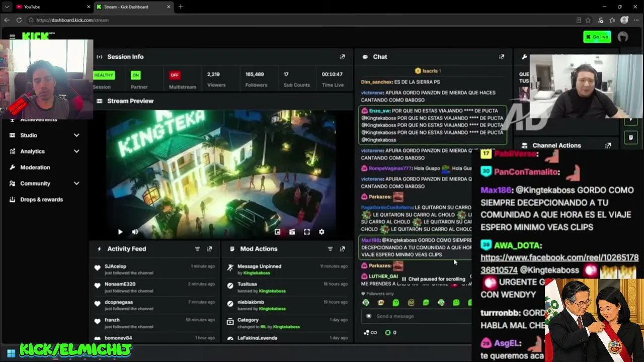Toggle theater mode in stream preview
The width and height of the screenshot is (644, 362).
pyautogui.click(x=292, y=232)
